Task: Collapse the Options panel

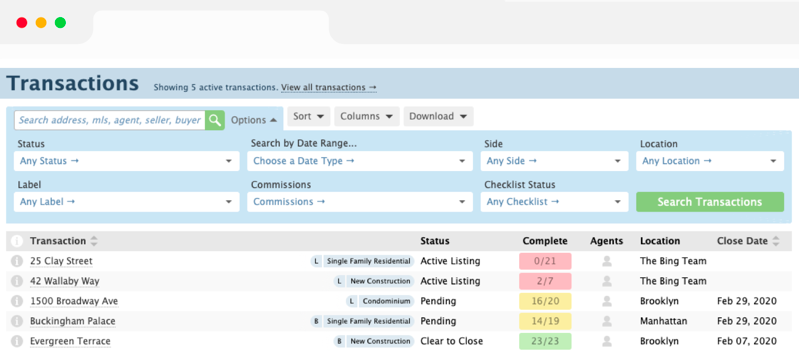Action: point(254,120)
